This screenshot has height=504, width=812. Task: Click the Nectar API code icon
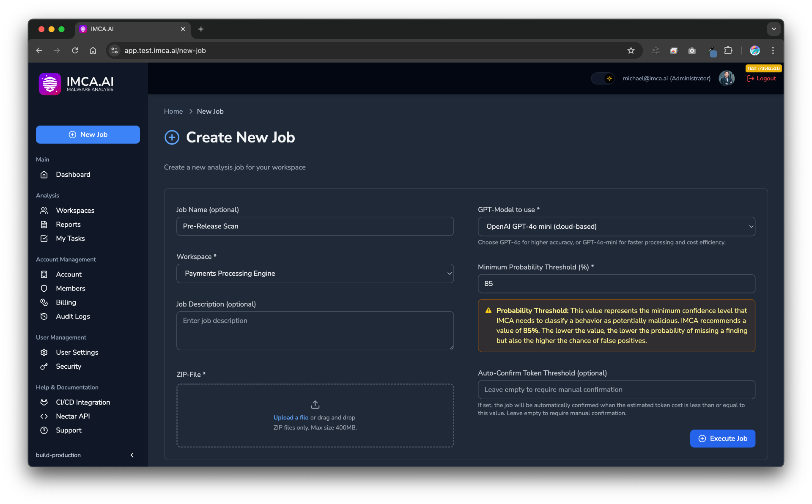point(44,416)
